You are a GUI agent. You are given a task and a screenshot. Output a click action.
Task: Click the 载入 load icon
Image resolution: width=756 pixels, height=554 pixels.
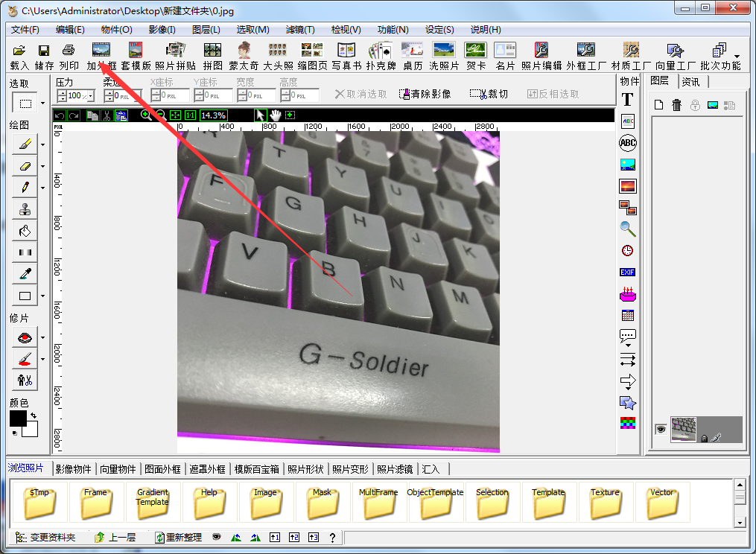pyautogui.click(x=19, y=57)
